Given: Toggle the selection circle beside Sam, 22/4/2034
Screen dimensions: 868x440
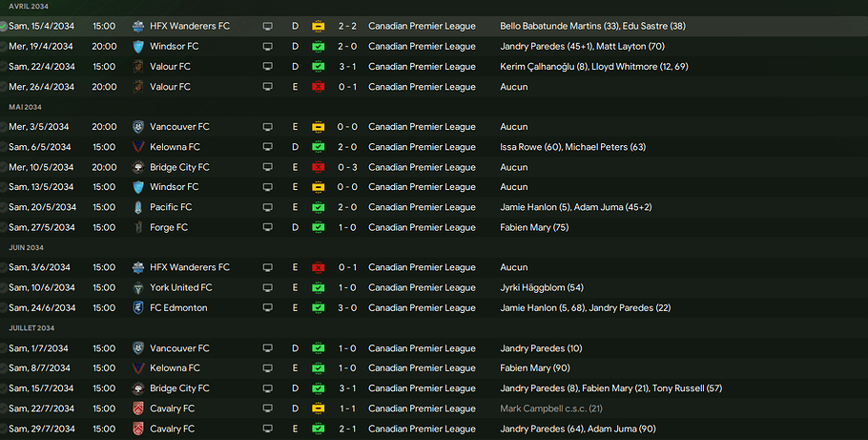Looking at the screenshot, I should [x=4, y=67].
